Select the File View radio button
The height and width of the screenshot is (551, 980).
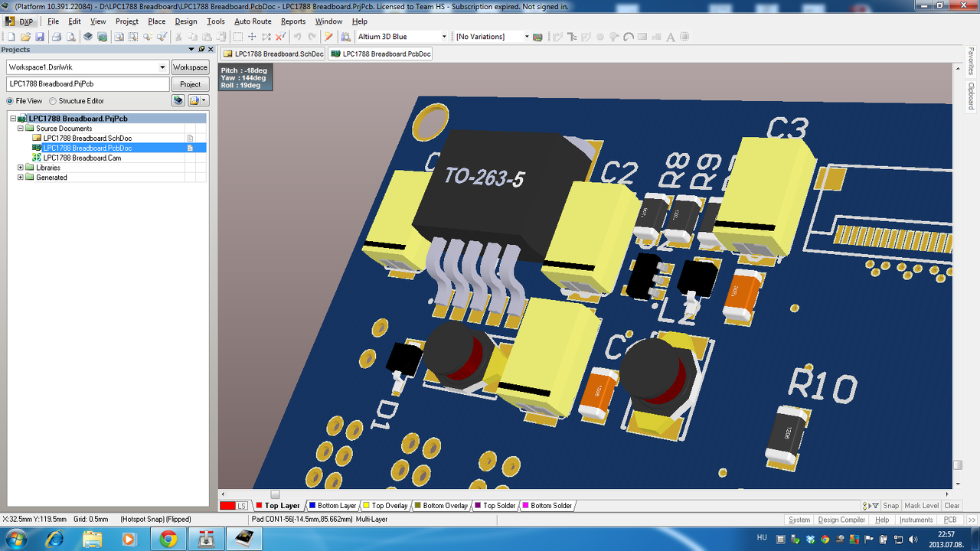(10, 101)
